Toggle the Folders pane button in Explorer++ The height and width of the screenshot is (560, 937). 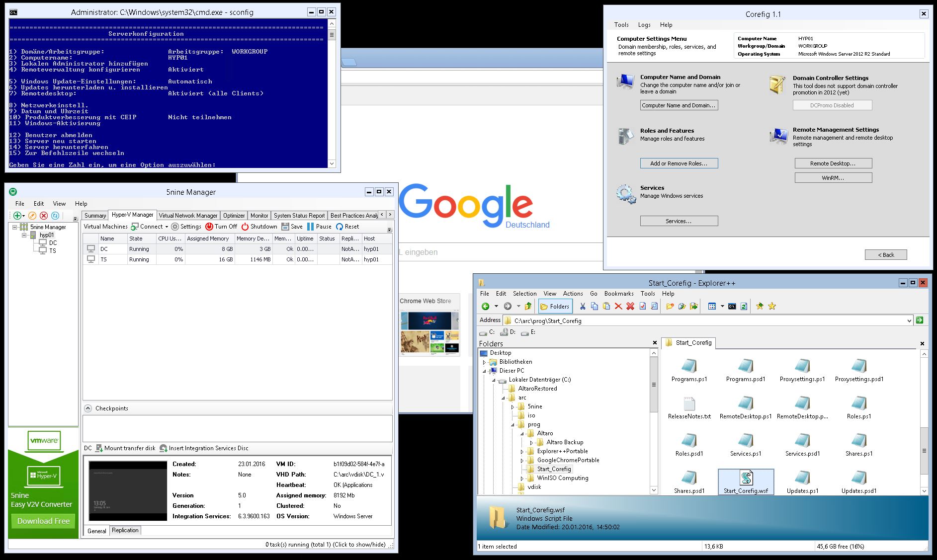tap(555, 306)
